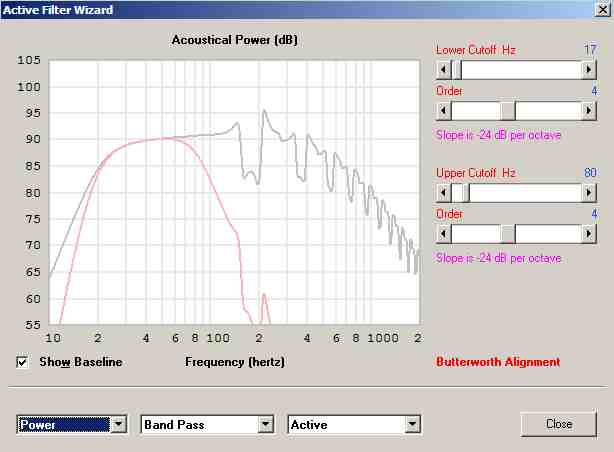Click the Lower Cutoff value 17
Viewport: 614px width, 452px height.
pos(590,50)
